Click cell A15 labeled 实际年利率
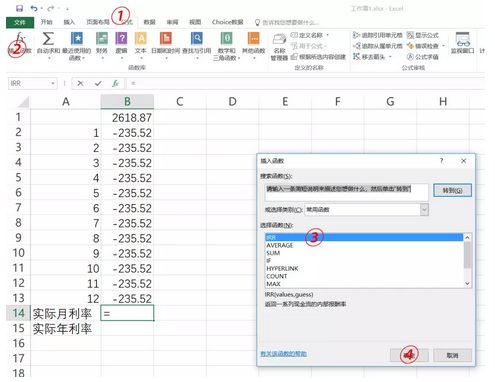 (66, 329)
